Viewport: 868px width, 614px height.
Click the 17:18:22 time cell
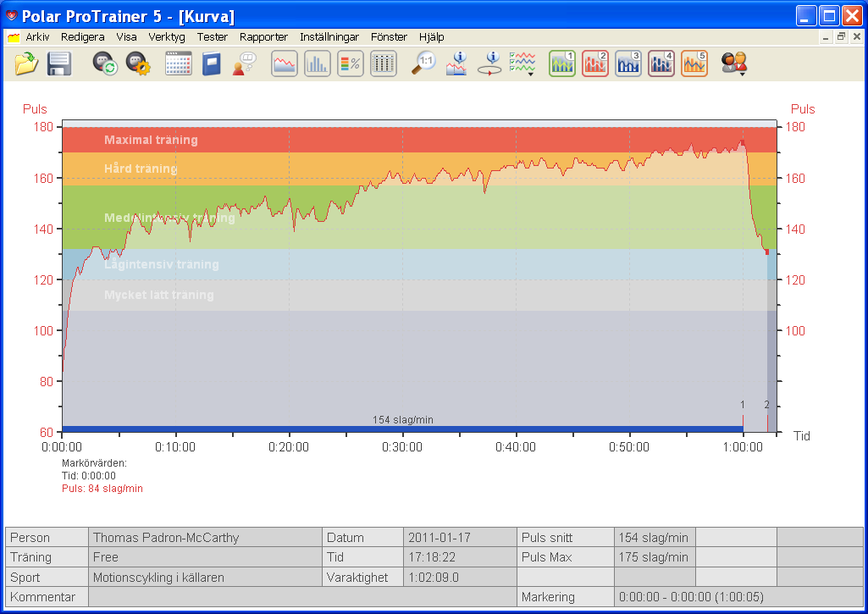(460, 557)
